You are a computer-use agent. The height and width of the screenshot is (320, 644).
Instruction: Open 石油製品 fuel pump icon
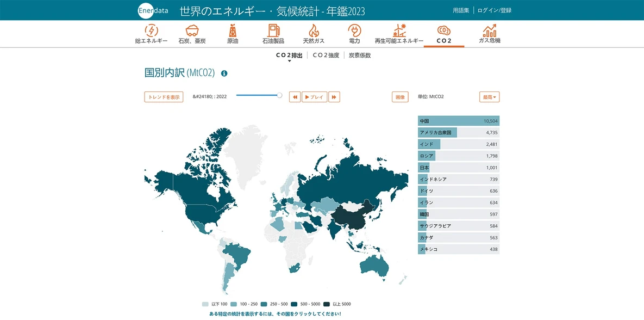coord(273,30)
